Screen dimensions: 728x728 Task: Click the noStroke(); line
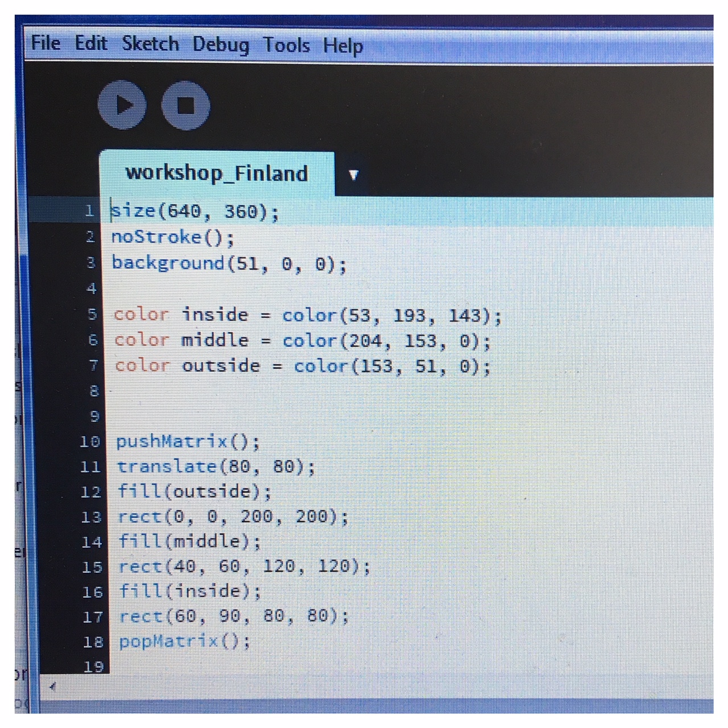click(x=172, y=237)
